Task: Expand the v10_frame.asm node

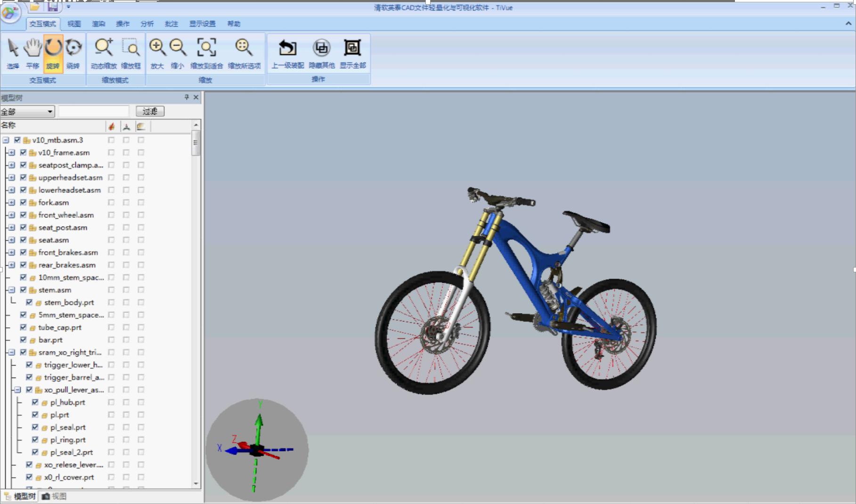Action: [12, 153]
